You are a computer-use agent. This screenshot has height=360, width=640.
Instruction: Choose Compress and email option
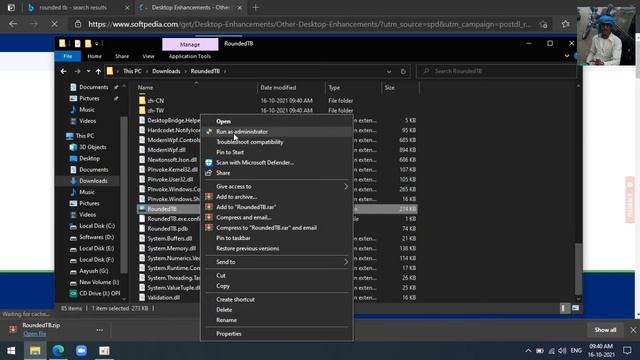pos(243,218)
